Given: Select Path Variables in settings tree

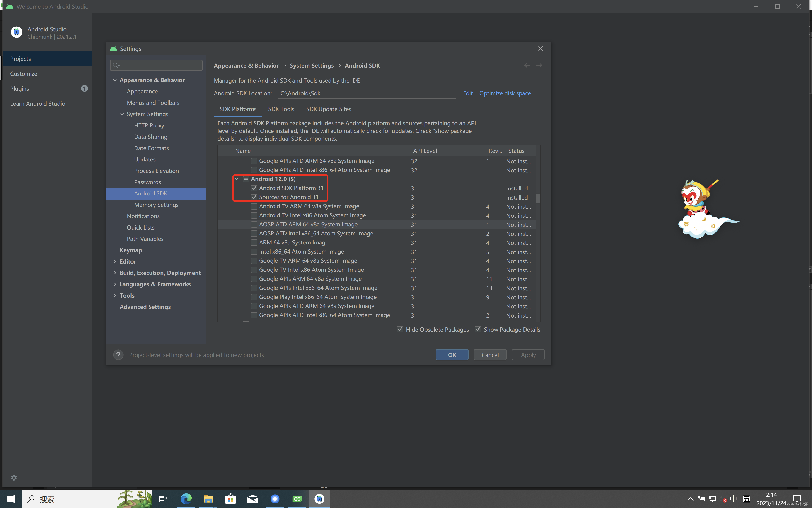Looking at the screenshot, I should [x=145, y=239].
